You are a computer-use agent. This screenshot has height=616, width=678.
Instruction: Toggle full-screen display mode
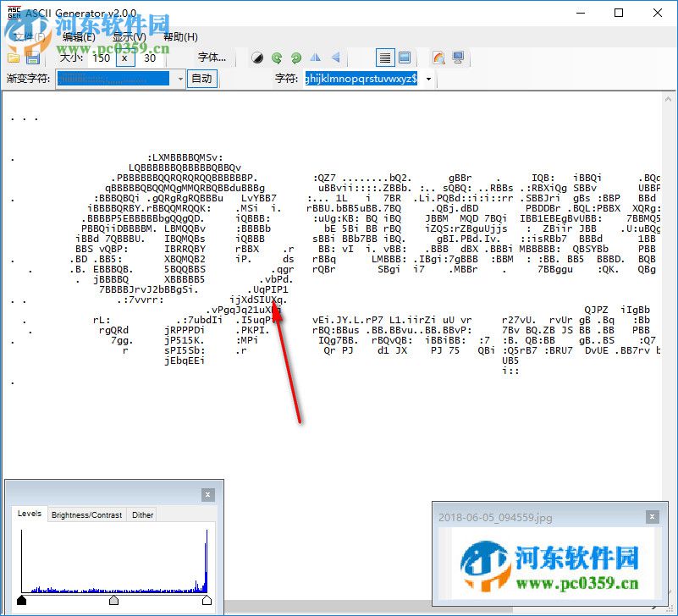tap(456, 58)
